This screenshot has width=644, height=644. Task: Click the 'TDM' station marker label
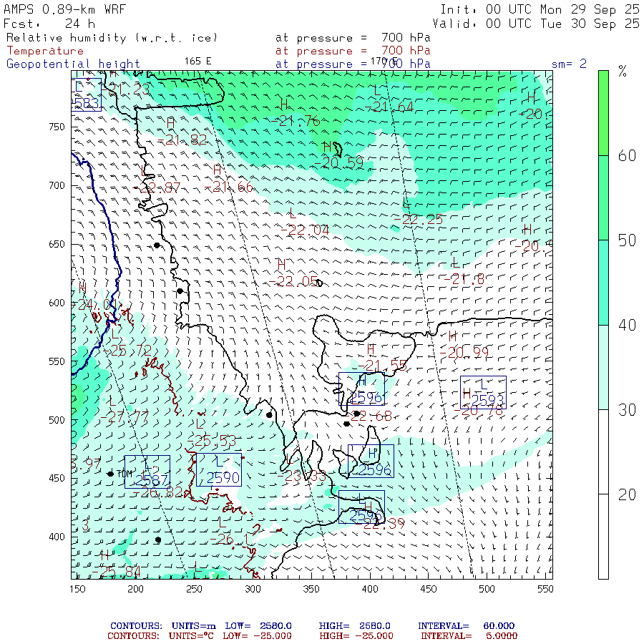[x=125, y=474]
